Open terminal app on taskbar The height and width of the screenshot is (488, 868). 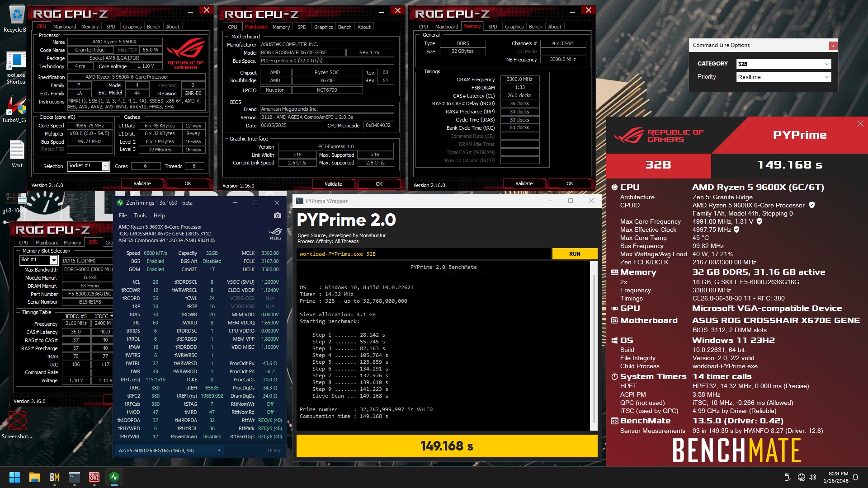[75, 477]
